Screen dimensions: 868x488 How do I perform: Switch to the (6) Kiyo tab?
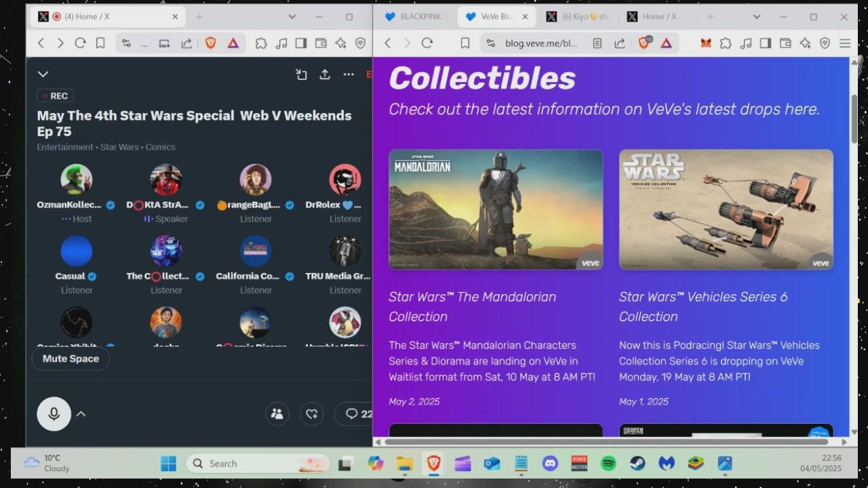point(579,17)
